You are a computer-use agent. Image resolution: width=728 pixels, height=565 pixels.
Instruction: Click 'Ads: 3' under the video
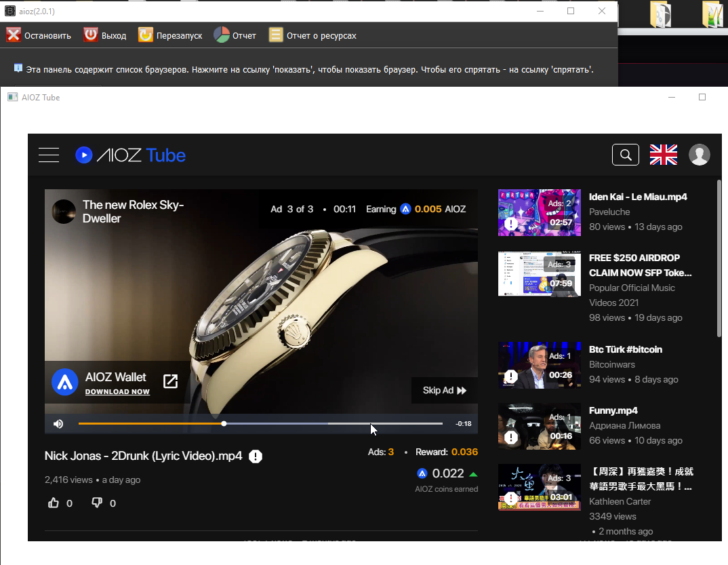(x=381, y=452)
